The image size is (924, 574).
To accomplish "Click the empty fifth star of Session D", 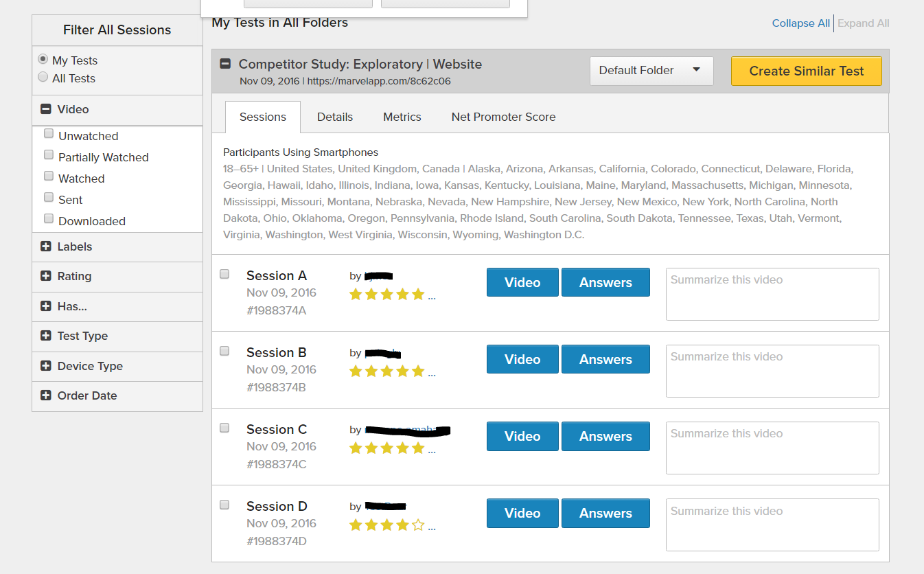I will pos(418,525).
